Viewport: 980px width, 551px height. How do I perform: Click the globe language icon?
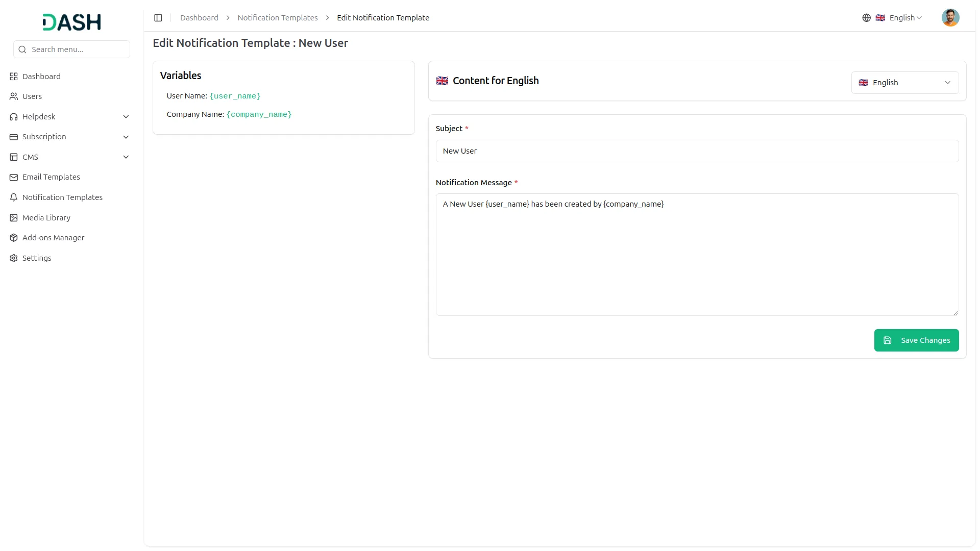866,18
